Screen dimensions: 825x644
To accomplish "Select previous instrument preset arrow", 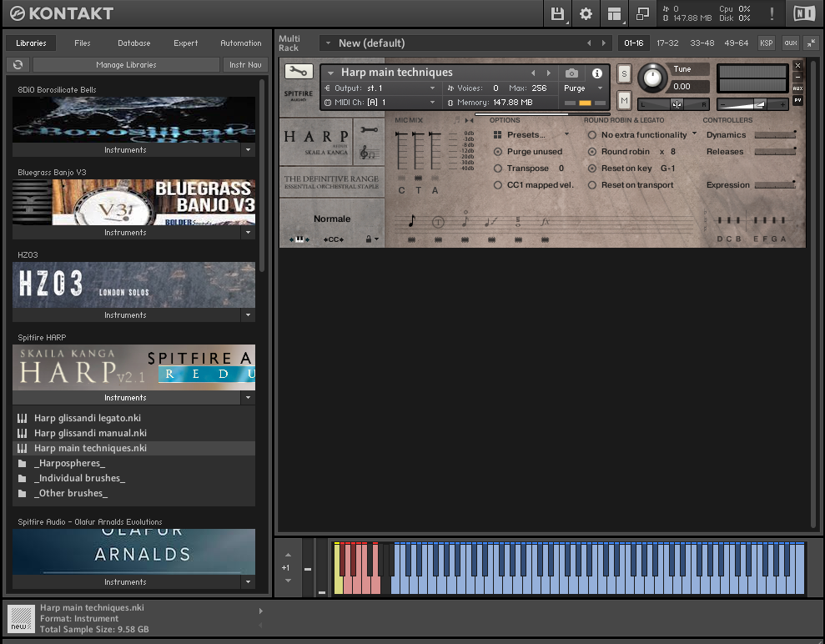I will [x=533, y=73].
